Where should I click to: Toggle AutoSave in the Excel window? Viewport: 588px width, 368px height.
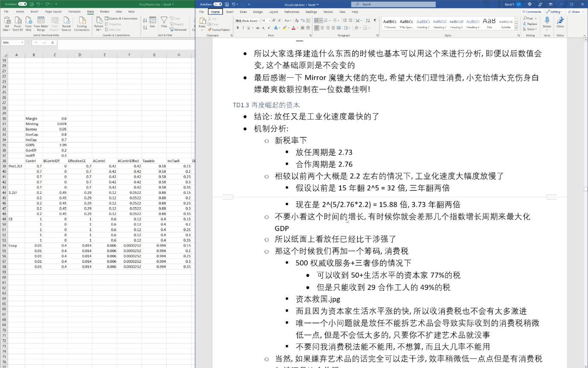(22, 4)
